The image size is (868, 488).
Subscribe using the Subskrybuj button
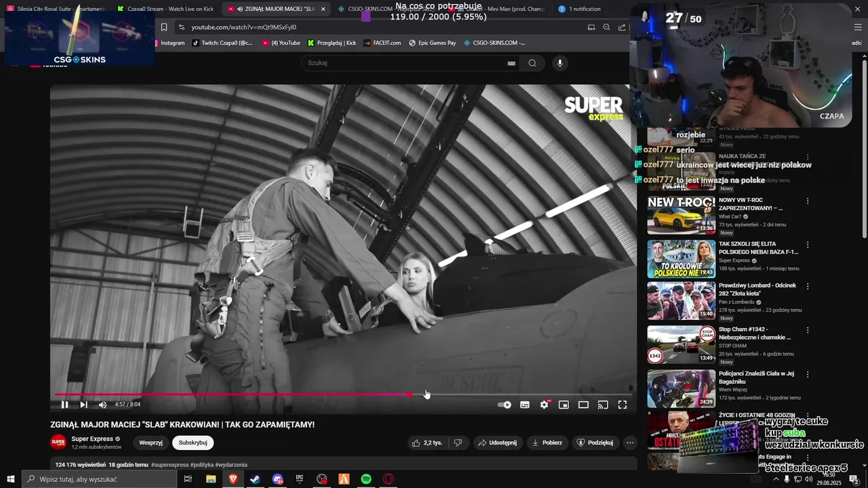(193, 443)
